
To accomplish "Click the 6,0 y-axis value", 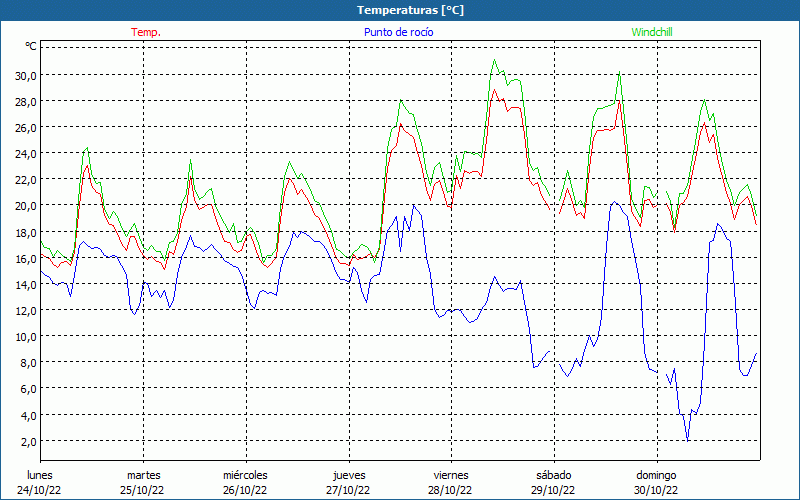I will point(29,389).
